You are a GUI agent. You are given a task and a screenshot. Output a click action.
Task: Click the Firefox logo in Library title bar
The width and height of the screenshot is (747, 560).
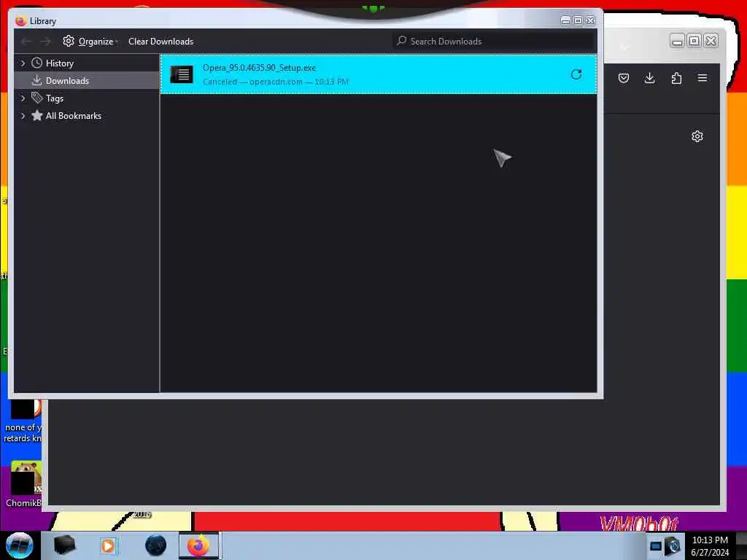[x=20, y=21]
